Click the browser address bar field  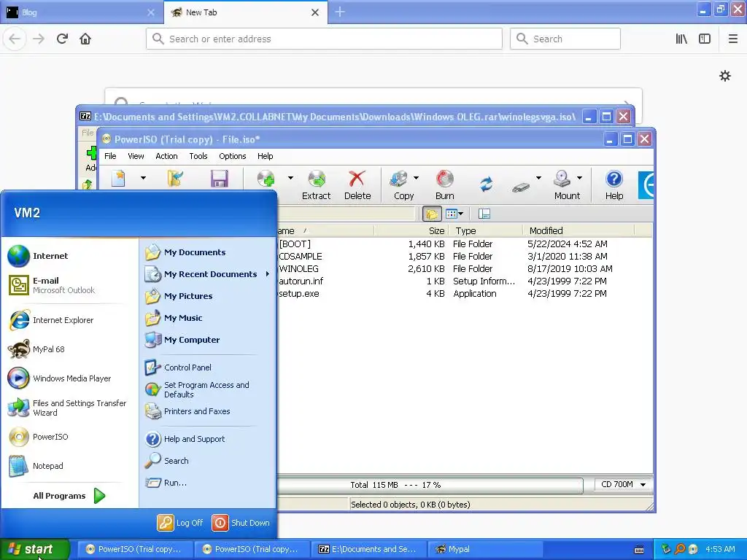pyautogui.click(x=324, y=39)
